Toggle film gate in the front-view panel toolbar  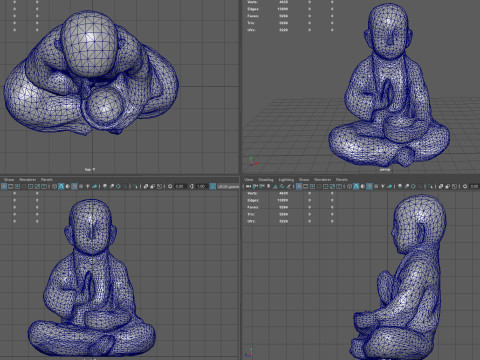(x=11, y=186)
